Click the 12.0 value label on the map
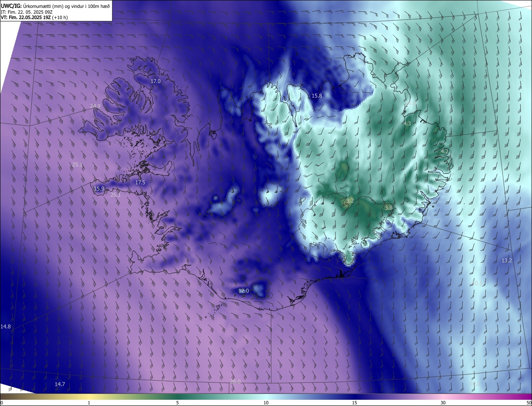The image size is (532, 406). (244, 291)
